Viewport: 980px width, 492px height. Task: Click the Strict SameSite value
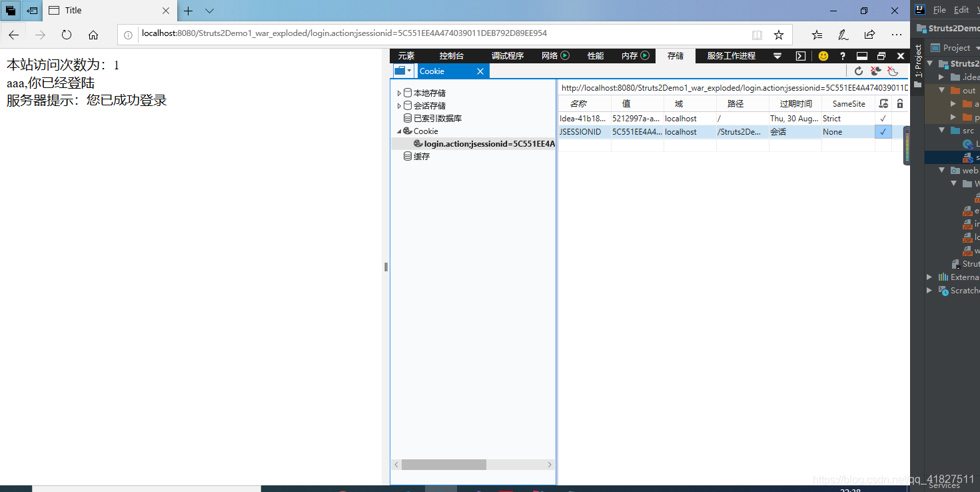[x=832, y=119]
